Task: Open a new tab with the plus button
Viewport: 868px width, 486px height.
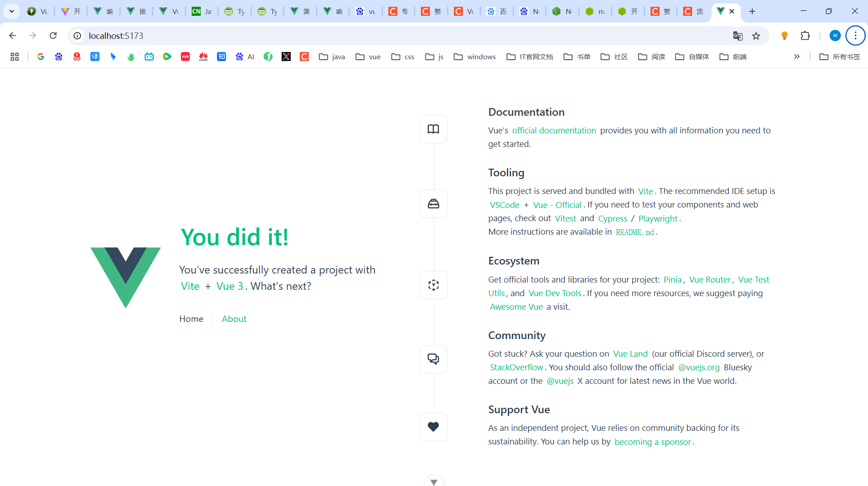Action: [752, 11]
